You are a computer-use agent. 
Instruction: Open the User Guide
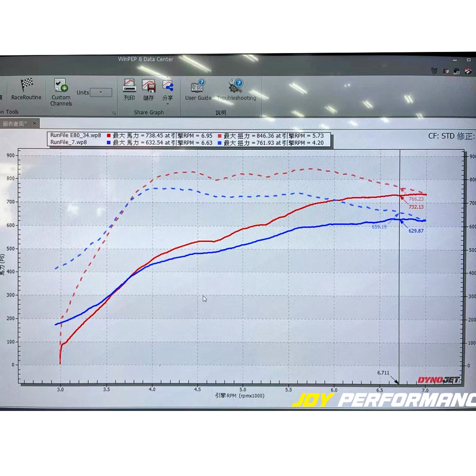click(x=197, y=90)
